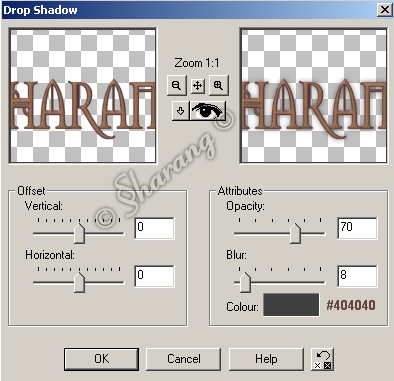Click the Vertical offset slider handle

point(79,233)
